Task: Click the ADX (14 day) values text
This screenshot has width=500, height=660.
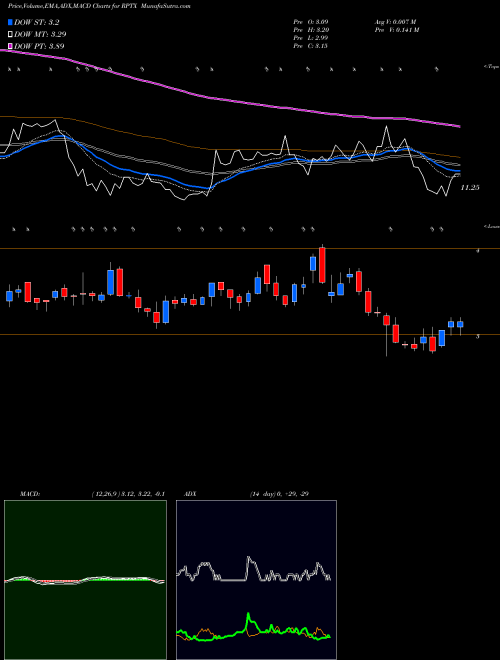Action: pos(279,494)
